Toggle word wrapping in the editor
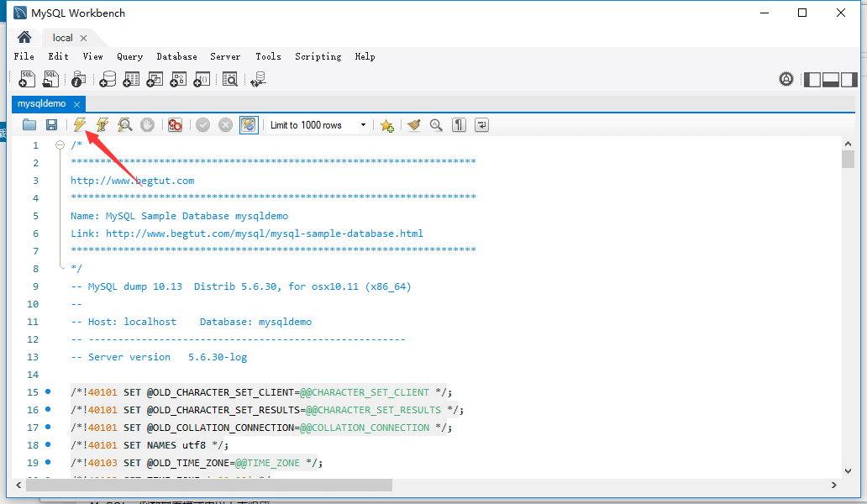This screenshot has width=867, height=504. click(x=481, y=125)
